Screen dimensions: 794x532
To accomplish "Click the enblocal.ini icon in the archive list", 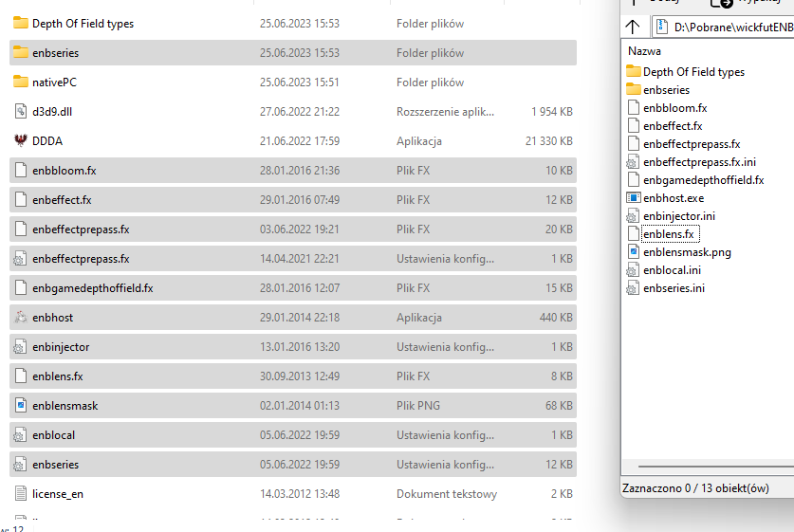I will tap(633, 270).
